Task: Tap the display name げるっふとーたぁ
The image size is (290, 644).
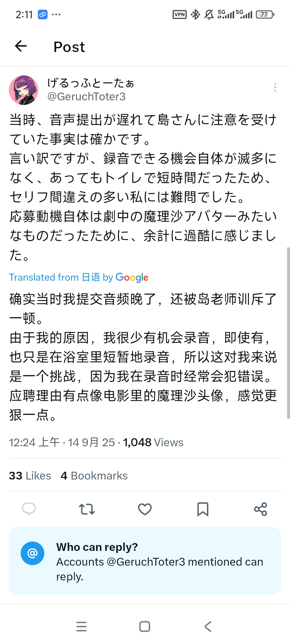Action: point(90,83)
